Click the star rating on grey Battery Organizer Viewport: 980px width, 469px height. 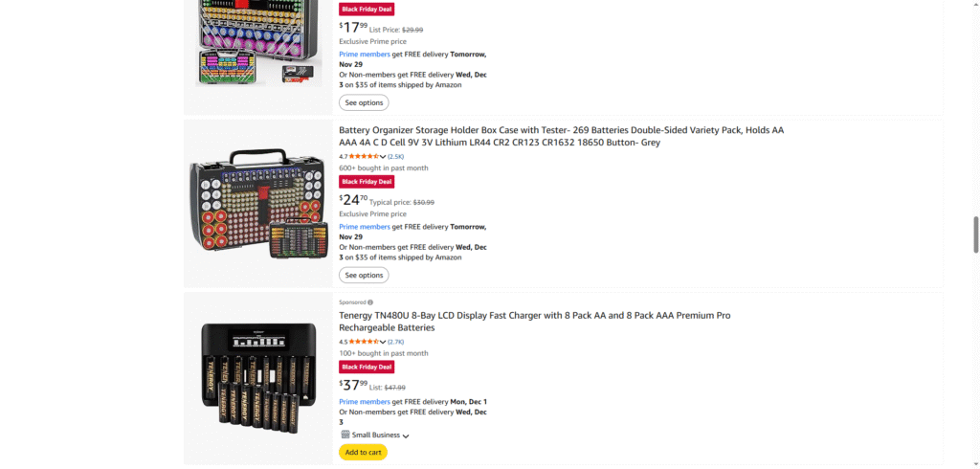pos(363,156)
